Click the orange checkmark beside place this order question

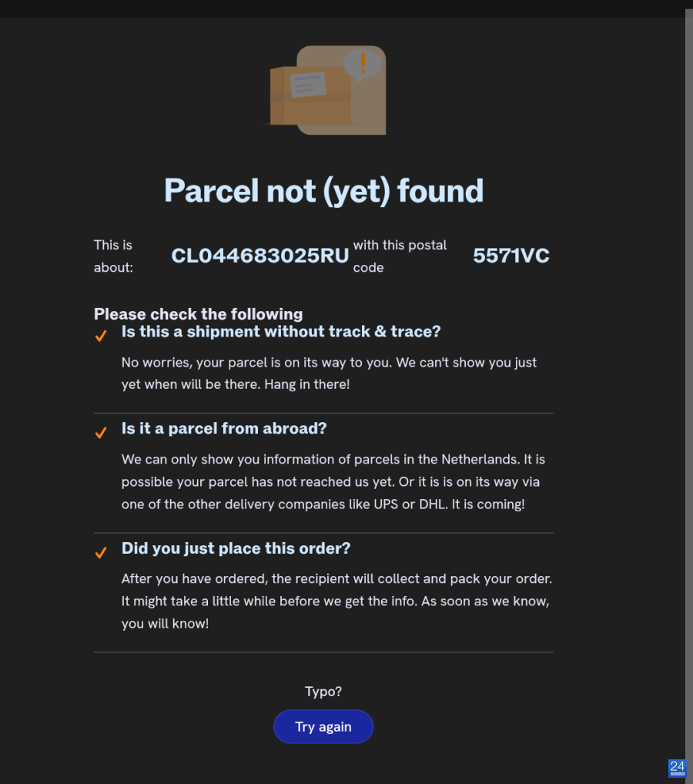coord(101,552)
